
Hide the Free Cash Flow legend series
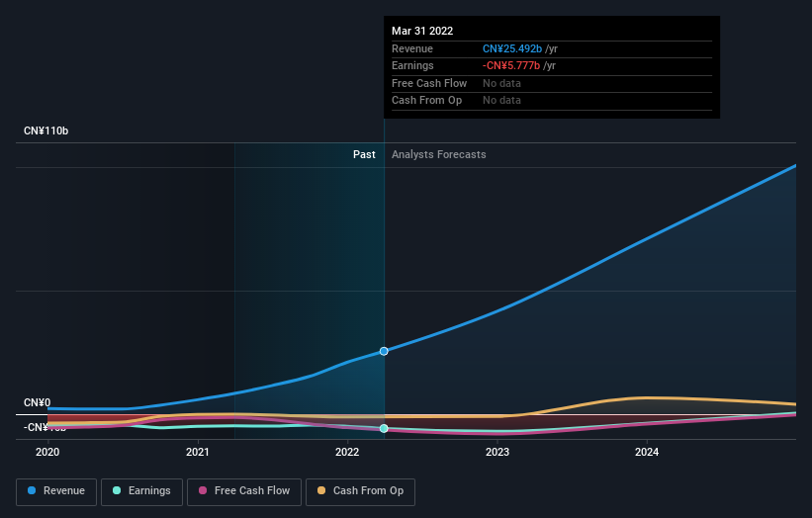tap(242, 490)
